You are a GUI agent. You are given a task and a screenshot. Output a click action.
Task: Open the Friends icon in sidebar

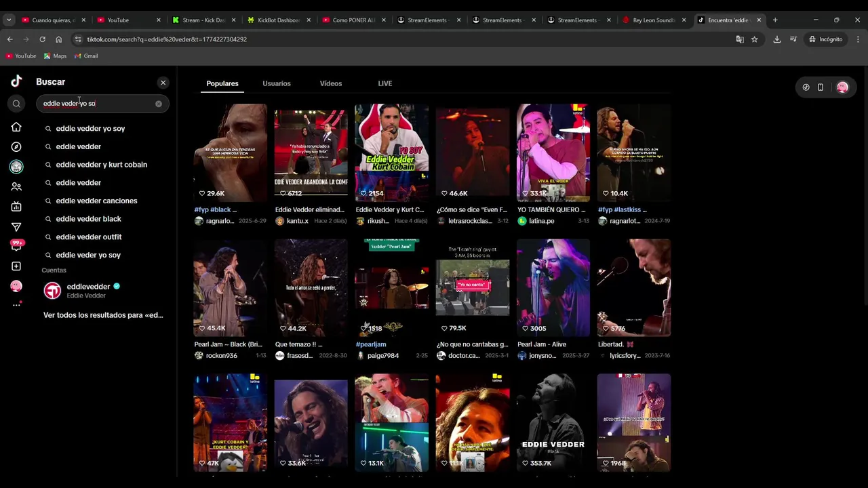click(x=16, y=186)
